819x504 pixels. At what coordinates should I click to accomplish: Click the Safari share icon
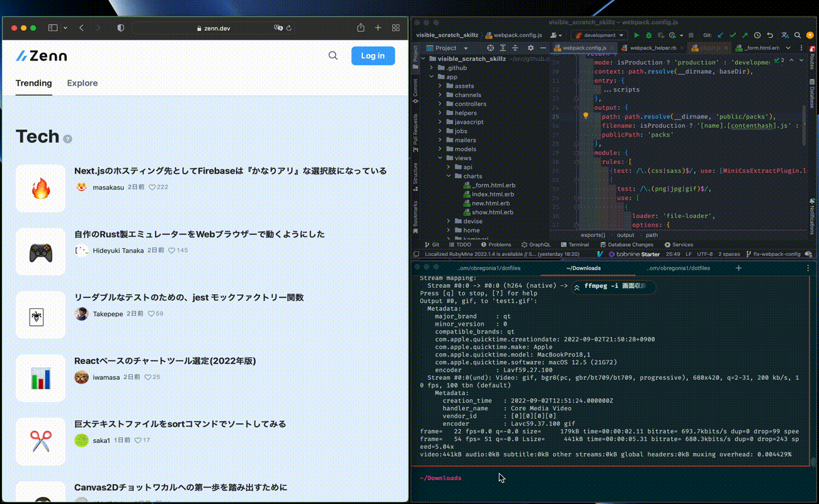(x=360, y=28)
